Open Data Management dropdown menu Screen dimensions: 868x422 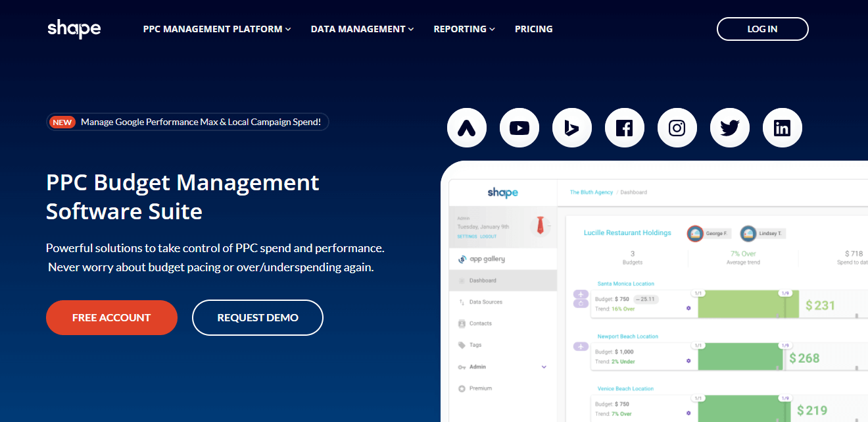(362, 29)
